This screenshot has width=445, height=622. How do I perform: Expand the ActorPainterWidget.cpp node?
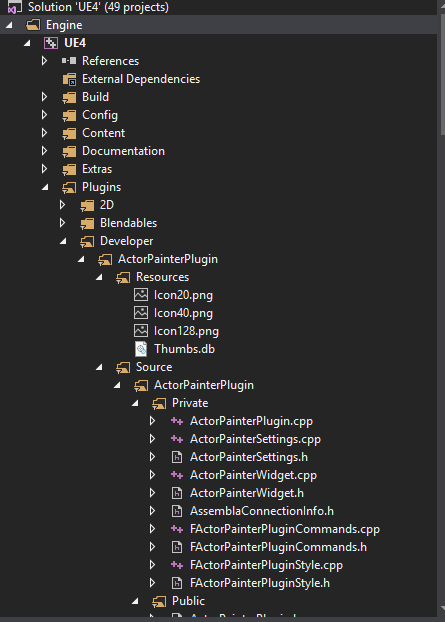(x=152, y=475)
